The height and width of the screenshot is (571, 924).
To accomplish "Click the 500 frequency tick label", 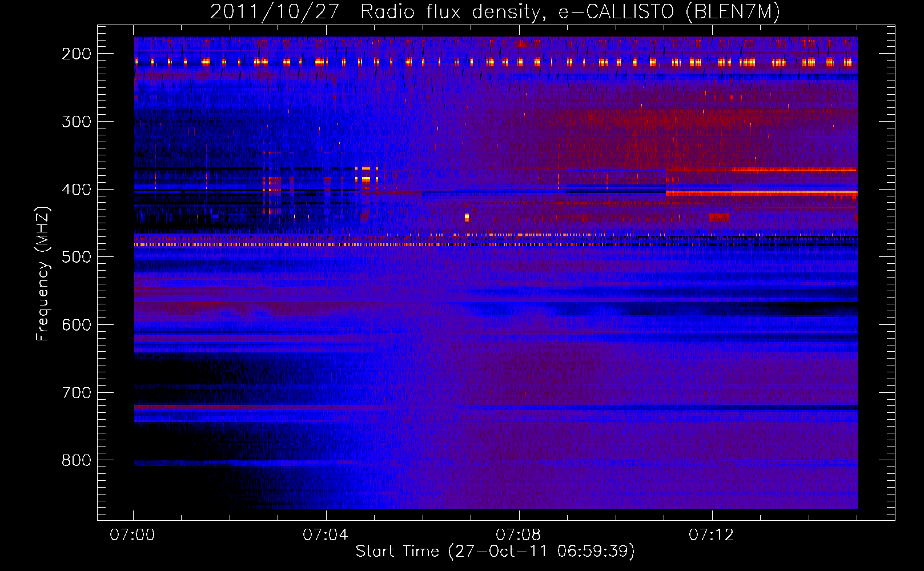I will [77, 257].
